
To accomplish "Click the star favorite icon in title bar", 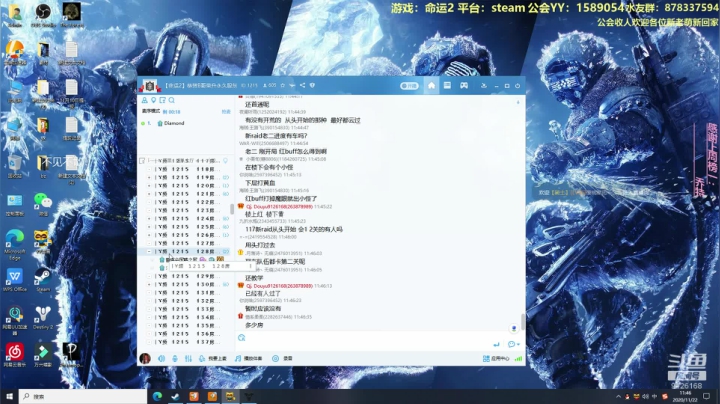I will point(282,85).
